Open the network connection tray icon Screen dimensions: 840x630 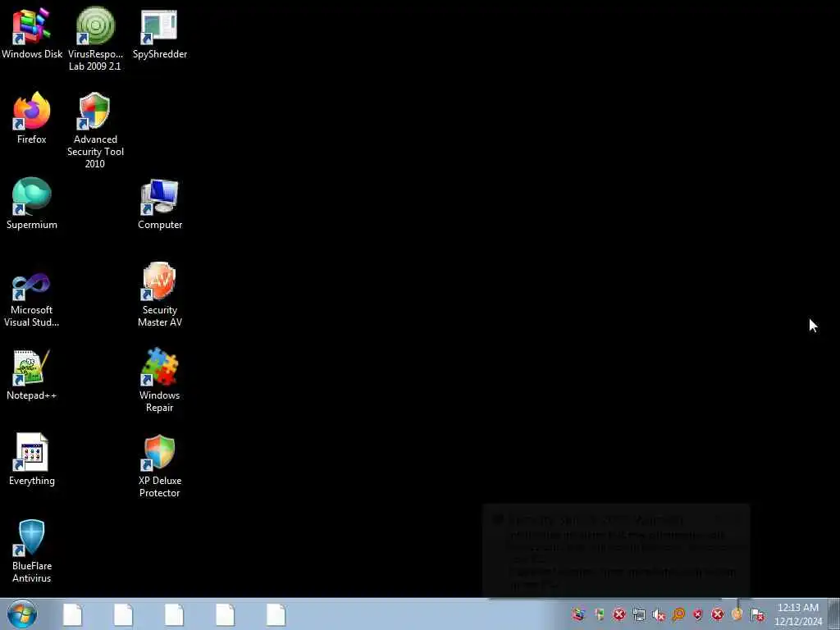click(638, 614)
